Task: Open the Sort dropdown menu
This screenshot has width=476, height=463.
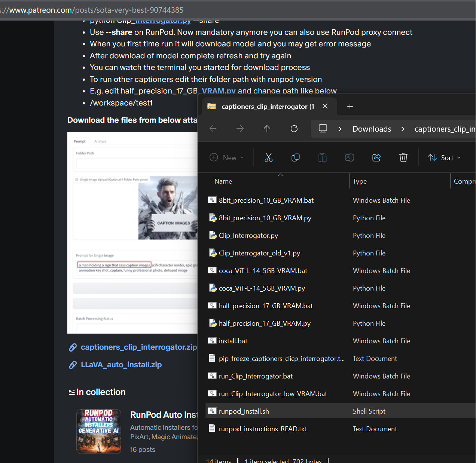Action: point(444,157)
